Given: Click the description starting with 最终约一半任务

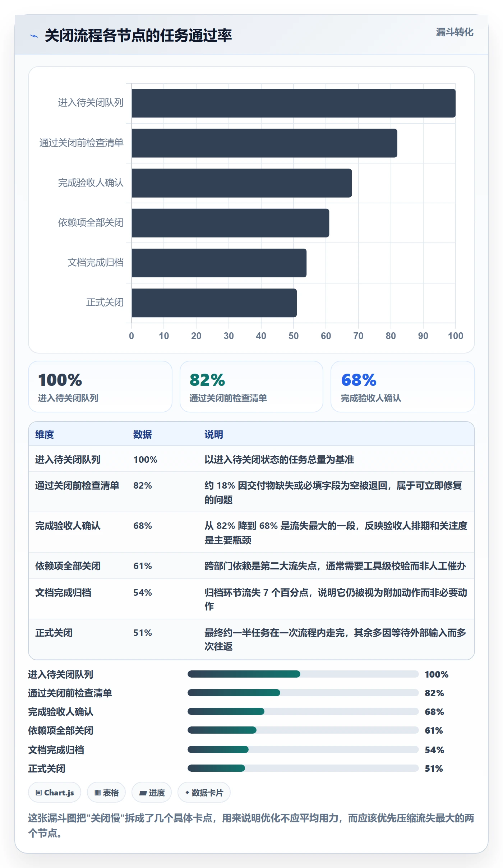Looking at the screenshot, I should 335,640.
